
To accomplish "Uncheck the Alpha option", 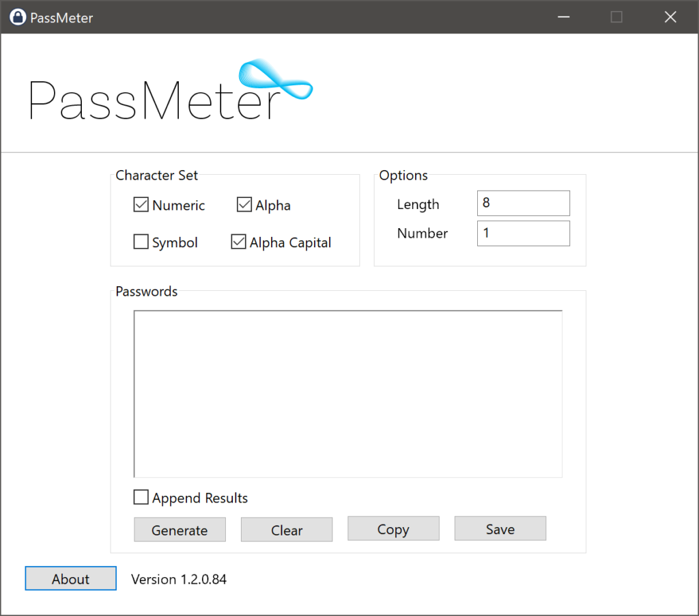I will coord(244,204).
